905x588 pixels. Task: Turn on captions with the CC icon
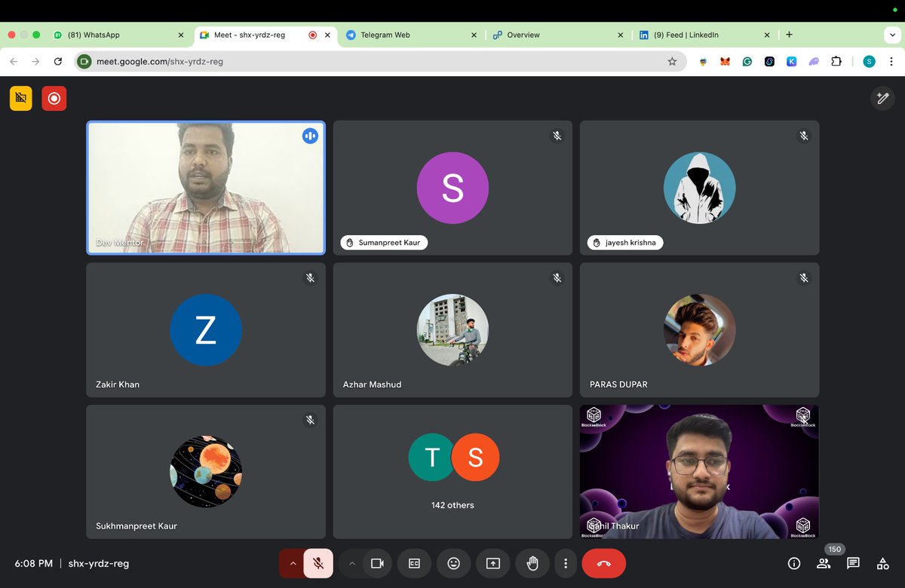[x=414, y=563]
